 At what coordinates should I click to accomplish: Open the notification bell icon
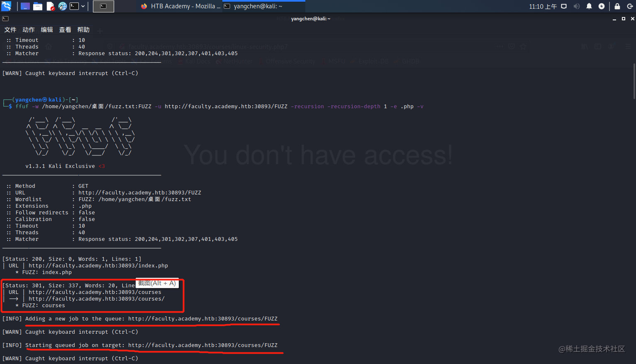coord(589,6)
